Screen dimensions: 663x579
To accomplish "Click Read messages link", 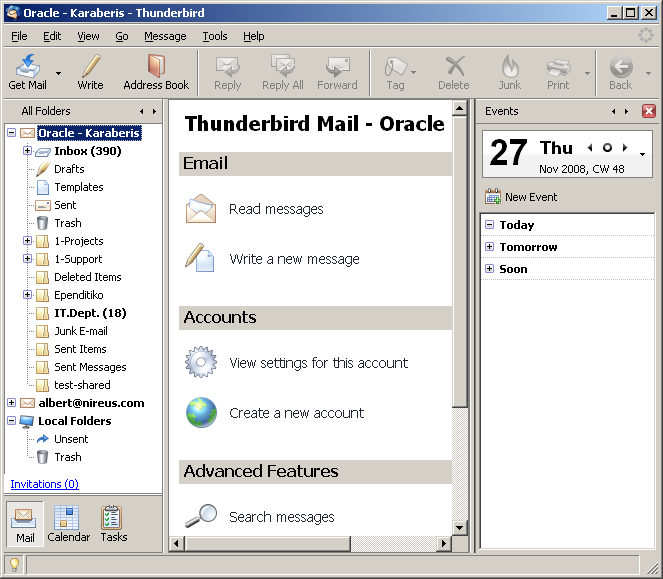I will coord(276,209).
